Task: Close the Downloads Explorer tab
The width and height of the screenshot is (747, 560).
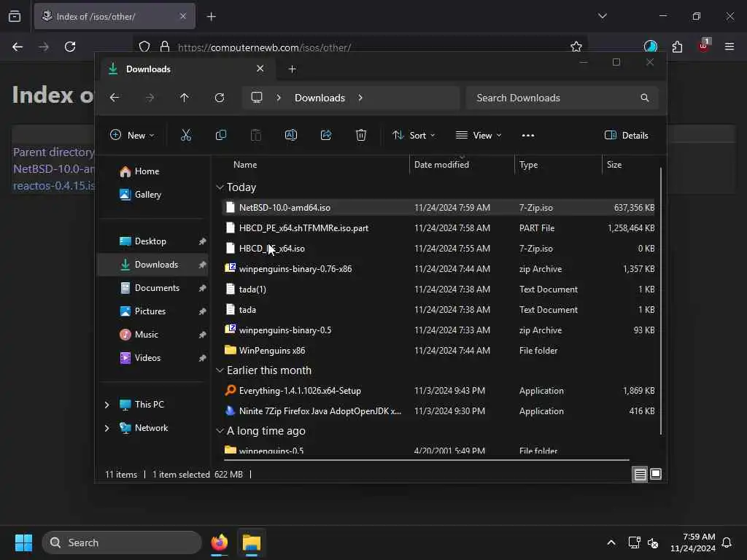Action: click(260, 69)
